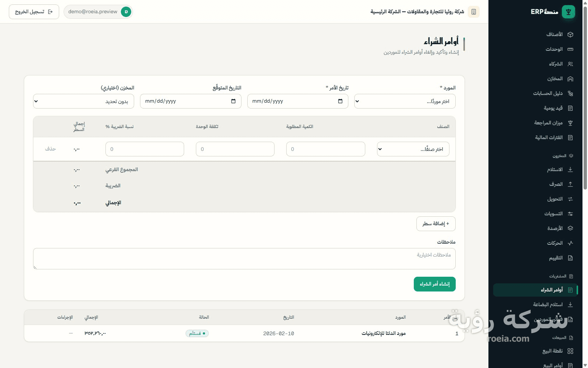Click the status badge مُستلَم

coord(197,333)
